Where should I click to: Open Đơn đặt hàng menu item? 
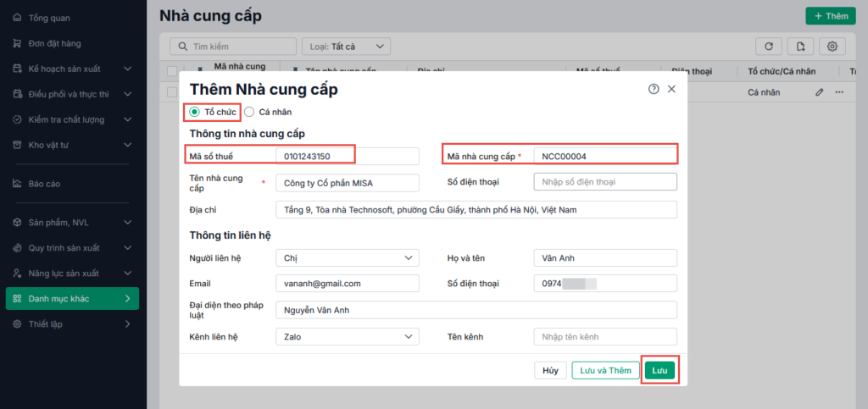73,44
